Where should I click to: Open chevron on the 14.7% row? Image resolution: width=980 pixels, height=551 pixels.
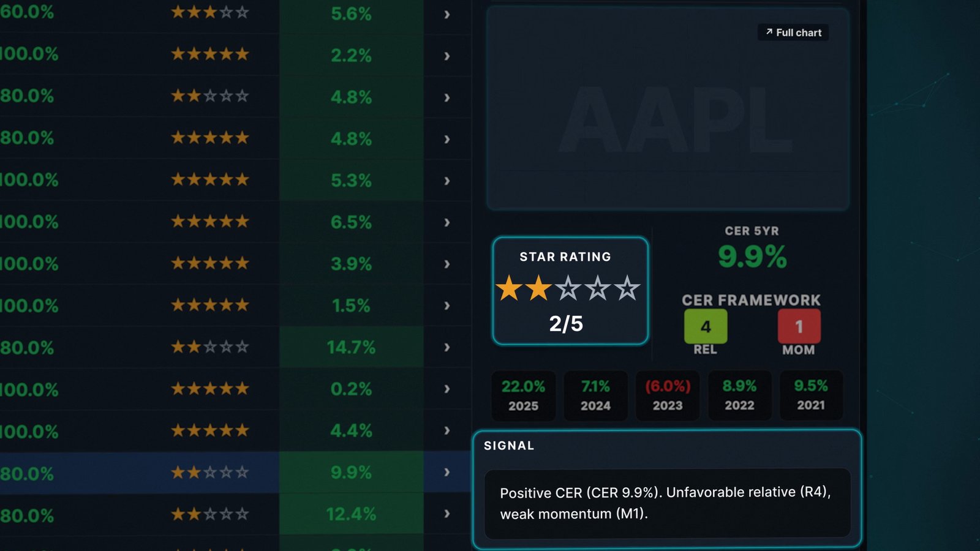tap(447, 347)
